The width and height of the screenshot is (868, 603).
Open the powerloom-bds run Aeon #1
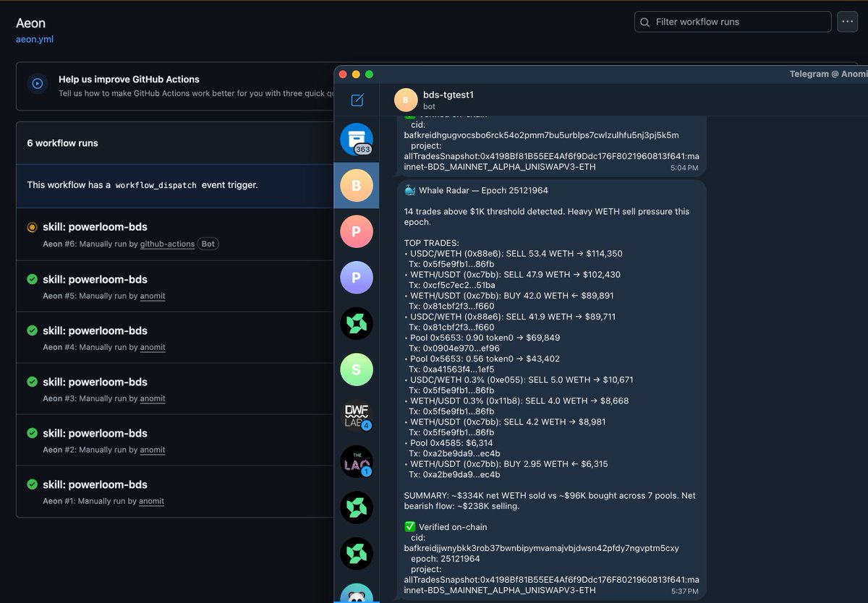pyautogui.click(x=95, y=484)
